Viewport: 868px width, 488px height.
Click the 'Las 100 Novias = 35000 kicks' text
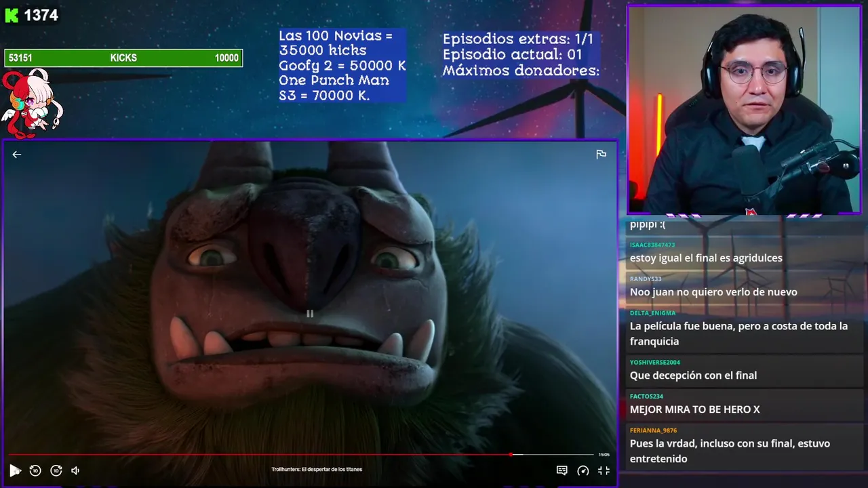coord(336,43)
